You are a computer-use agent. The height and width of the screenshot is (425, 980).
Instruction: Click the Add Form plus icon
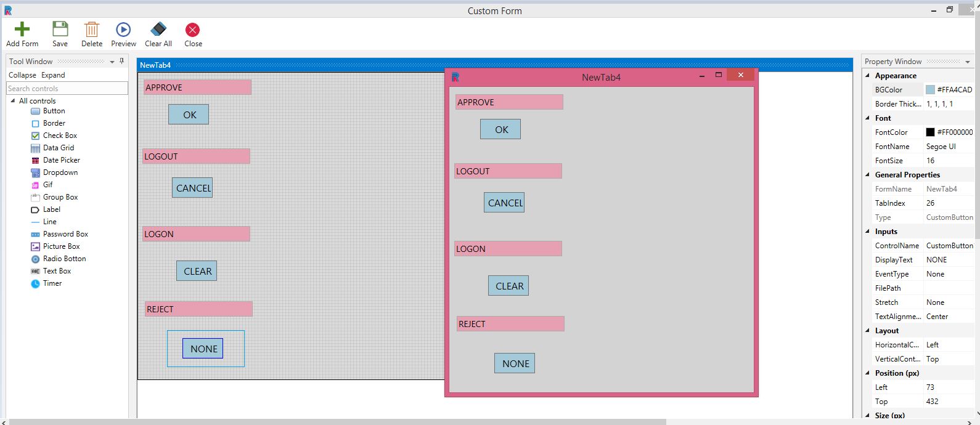pos(22,30)
